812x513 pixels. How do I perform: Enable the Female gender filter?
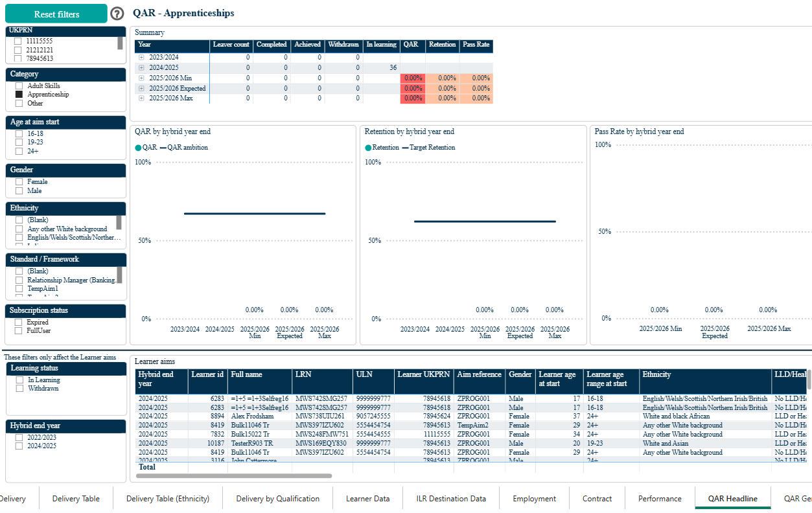pyautogui.click(x=19, y=182)
